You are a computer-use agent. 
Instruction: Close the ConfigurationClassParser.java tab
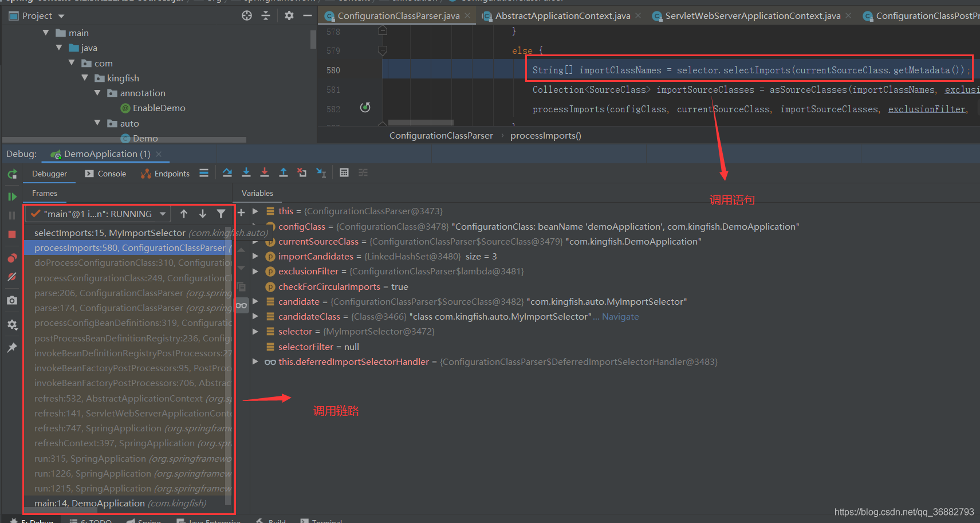coord(467,16)
